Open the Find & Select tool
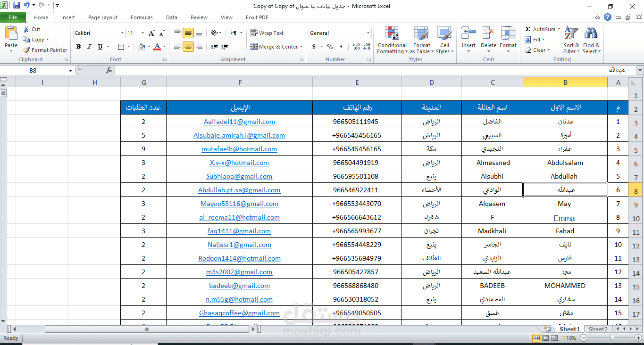Viewport: 644px width, 345px height. 591,41
